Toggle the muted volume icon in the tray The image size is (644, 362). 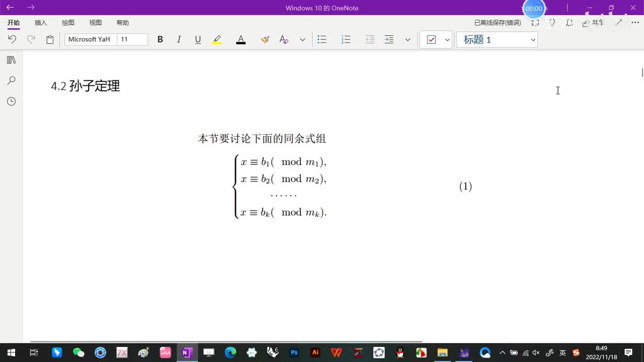pos(536,352)
